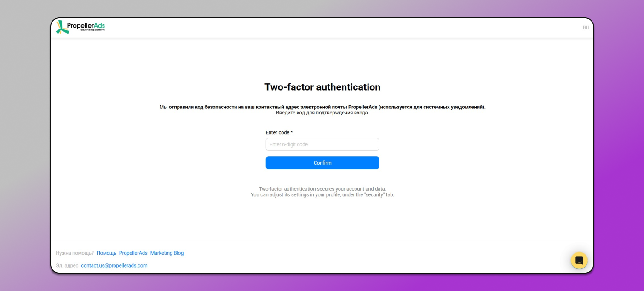Click the 'secures your account and data' note
Screen dimensions: 644x291
pyautogui.click(x=322, y=189)
